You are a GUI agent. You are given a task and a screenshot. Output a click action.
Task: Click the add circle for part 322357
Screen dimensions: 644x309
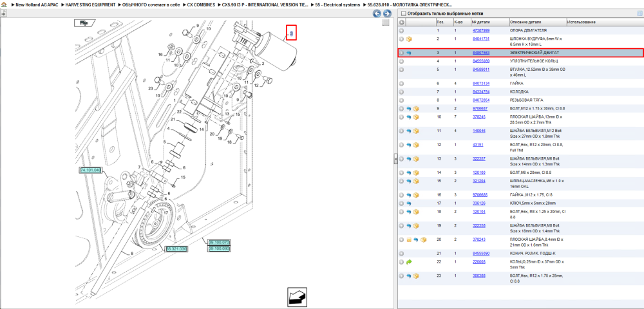coord(402,159)
